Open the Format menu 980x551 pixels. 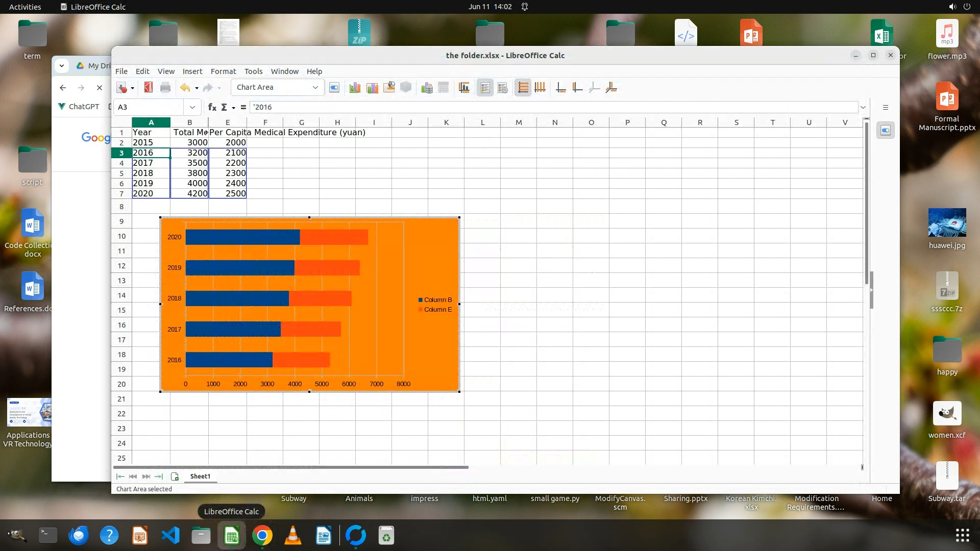coord(223,71)
